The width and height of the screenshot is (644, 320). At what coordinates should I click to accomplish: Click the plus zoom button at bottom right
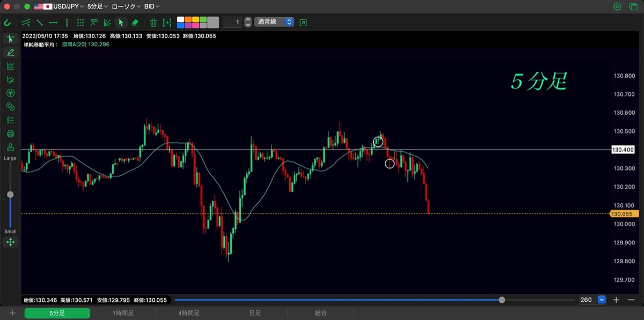(617, 300)
